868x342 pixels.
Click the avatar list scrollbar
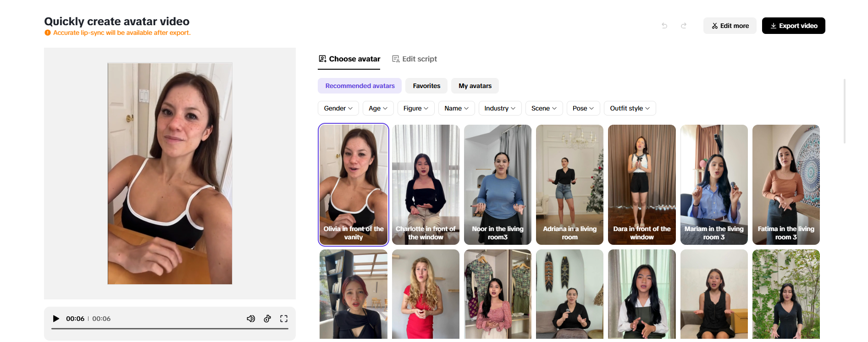tap(845, 111)
